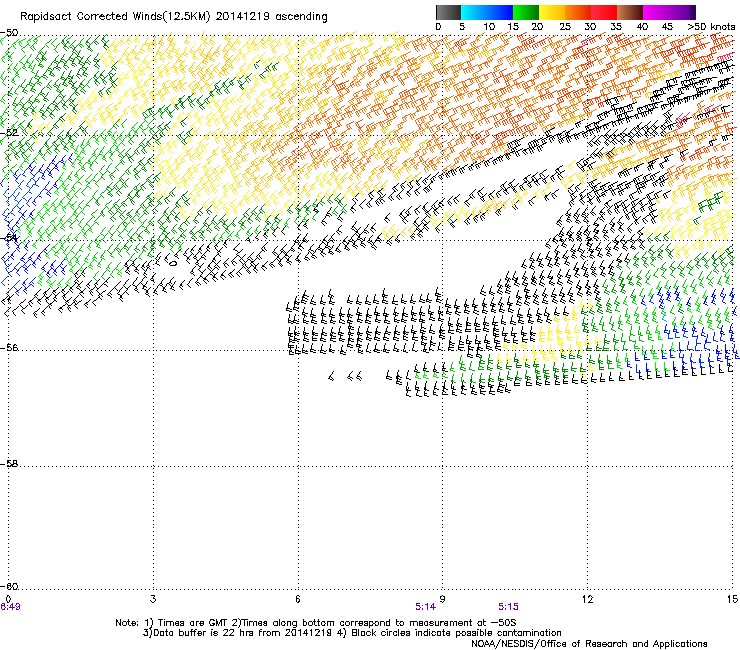Click the -56 latitude axis label
This screenshot has width=740, height=650.
(9, 348)
